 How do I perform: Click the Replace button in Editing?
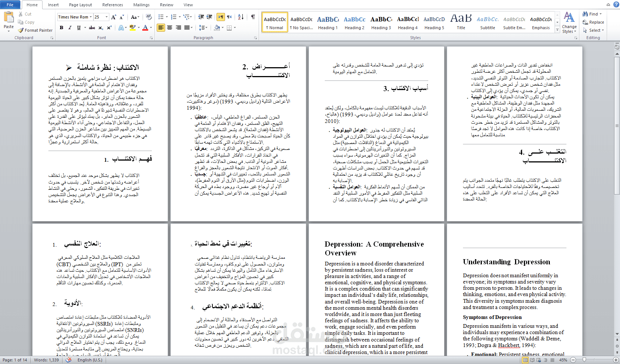coord(593,22)
